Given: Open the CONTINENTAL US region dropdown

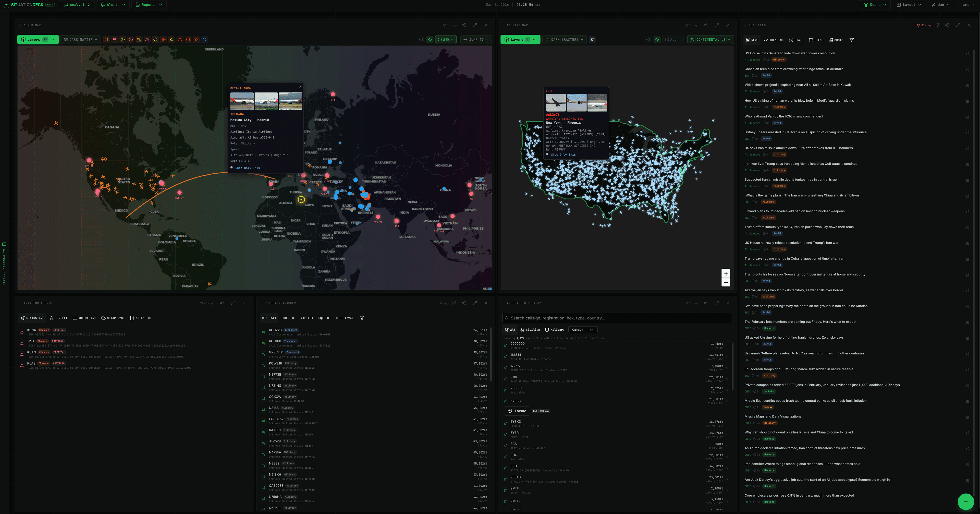Looking at the screenshot, I should [x=710, y=39].
